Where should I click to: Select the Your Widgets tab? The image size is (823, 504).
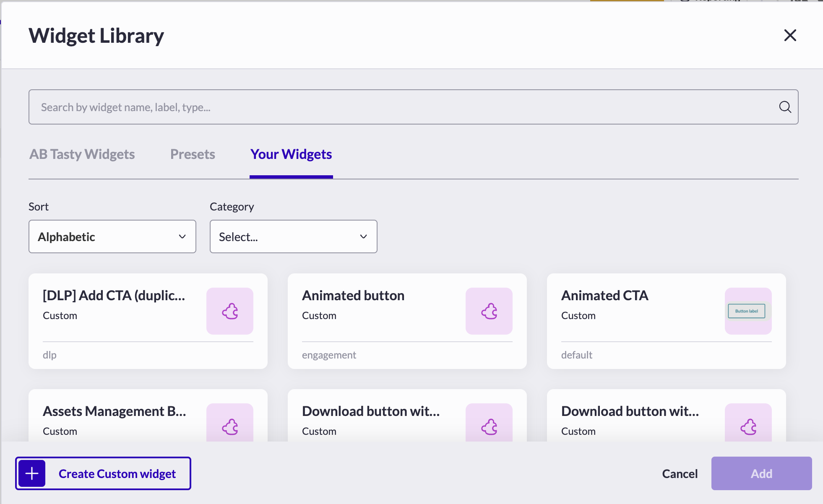pos(291,154)
